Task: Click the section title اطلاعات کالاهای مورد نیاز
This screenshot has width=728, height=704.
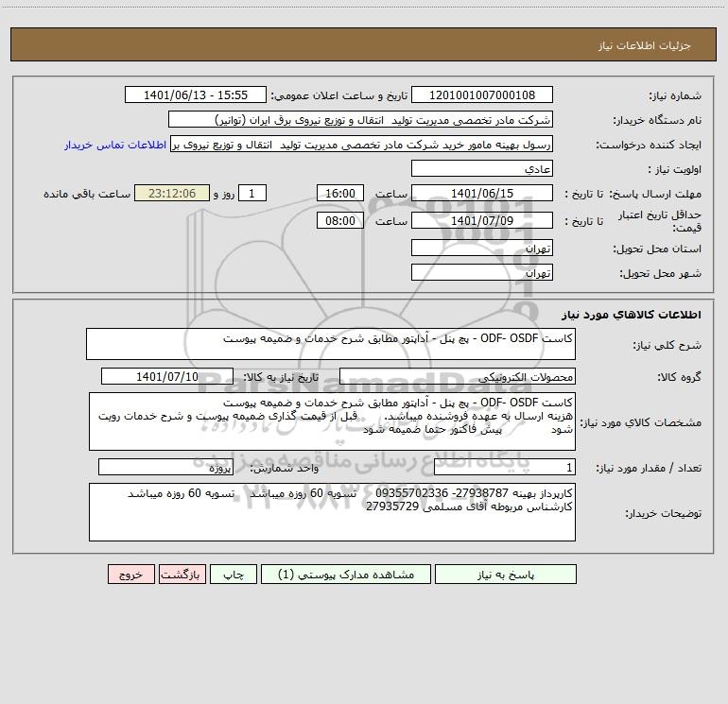Action: point(632,315)
